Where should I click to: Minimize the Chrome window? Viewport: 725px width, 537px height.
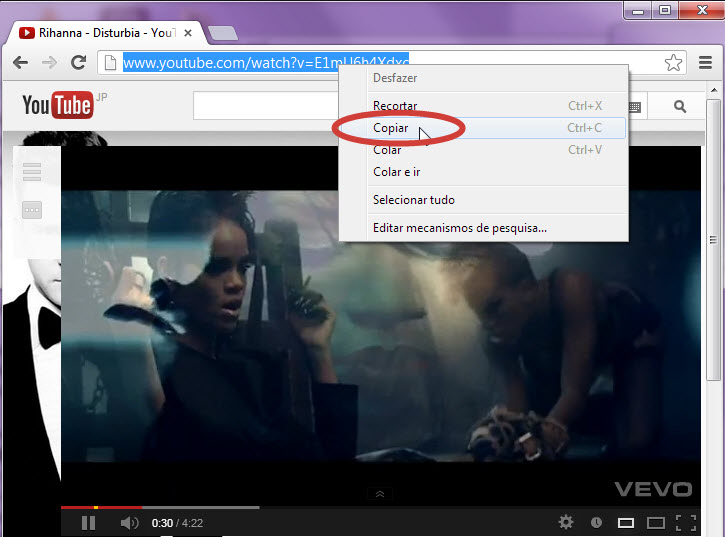tap(638, 11)
